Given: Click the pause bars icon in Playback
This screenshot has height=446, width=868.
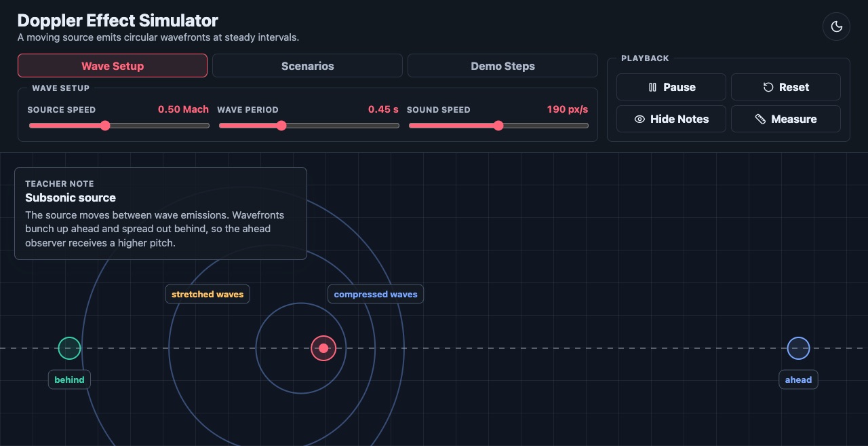Looking at the screenshot, I should point(652,87).
